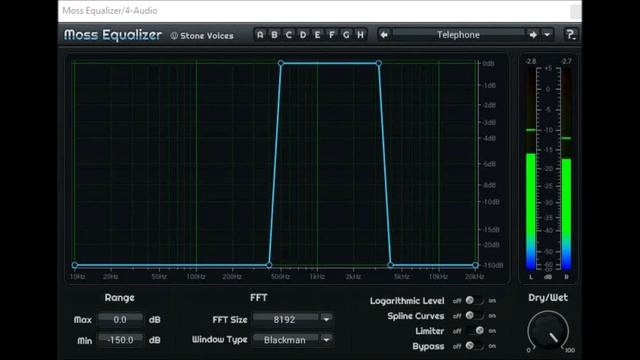Select the top-right curve node near 3kHz
This screenshot has height=360, width=640.
tap(379, 63)
